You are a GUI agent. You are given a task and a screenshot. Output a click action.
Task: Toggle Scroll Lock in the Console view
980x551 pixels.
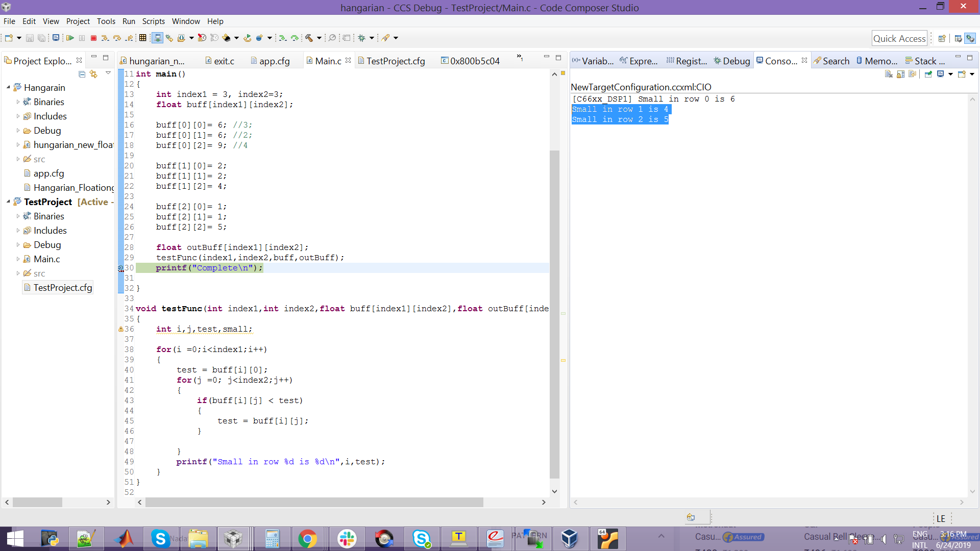click(901, 74)
